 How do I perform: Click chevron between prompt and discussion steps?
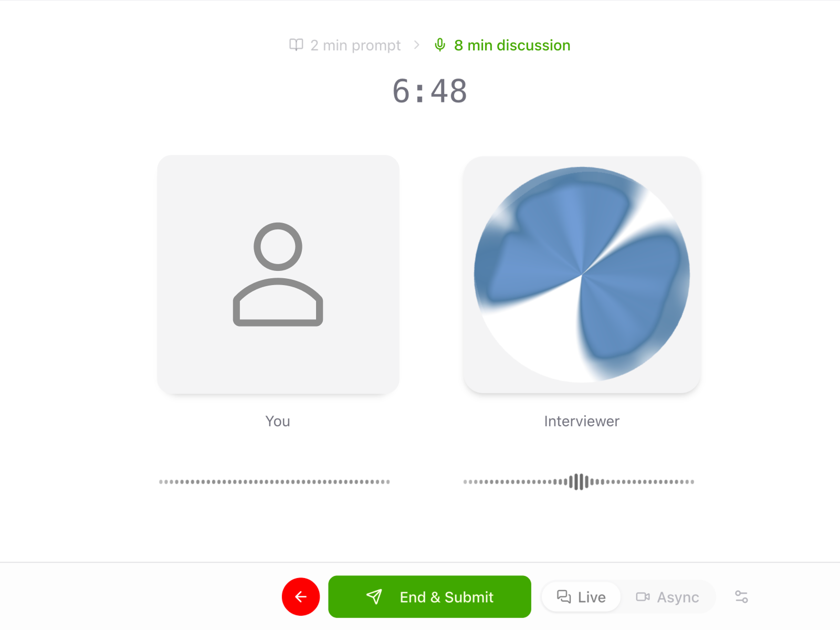pyautogui.click(x=417, y=45)
